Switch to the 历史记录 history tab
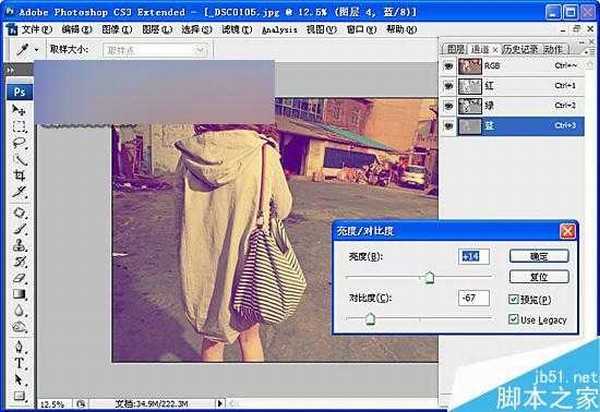600x412 pixels. point(520,49)
